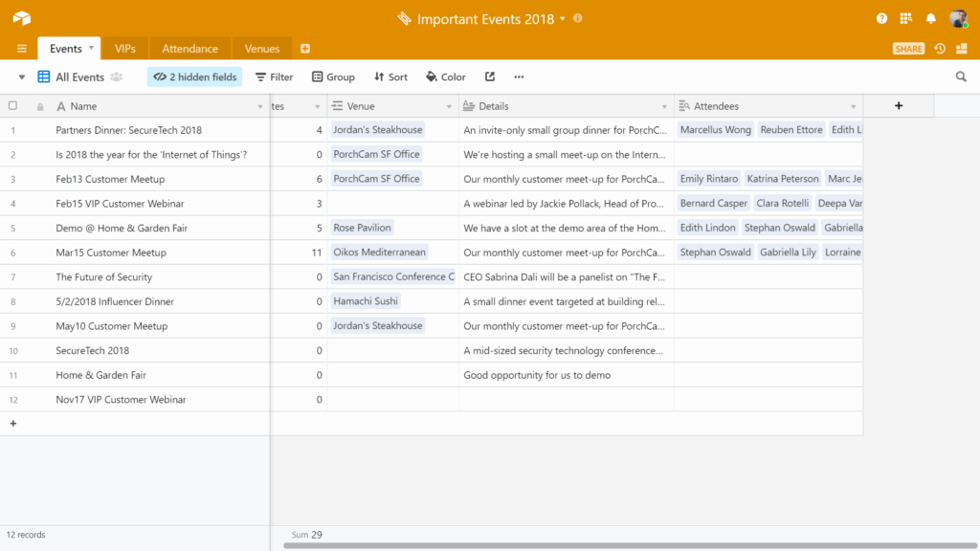
Task: Click Gabriella Lily attendee chip in row 6
Action: click(x=788, y=253)
